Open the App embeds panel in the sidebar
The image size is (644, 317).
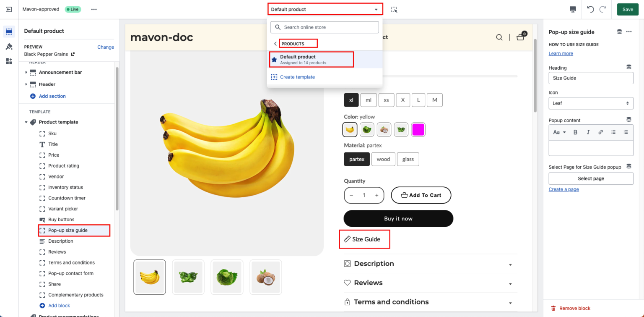click(9, 61)
